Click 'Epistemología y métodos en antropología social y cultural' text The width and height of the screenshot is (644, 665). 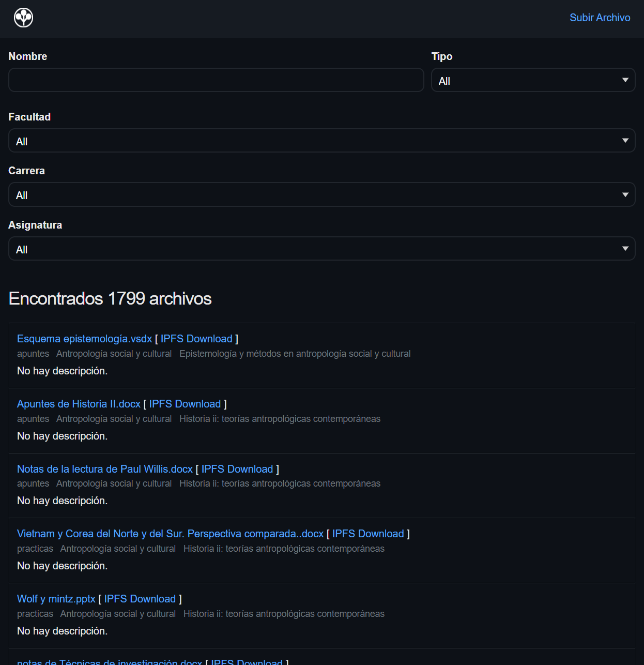(x=295, y=354)
